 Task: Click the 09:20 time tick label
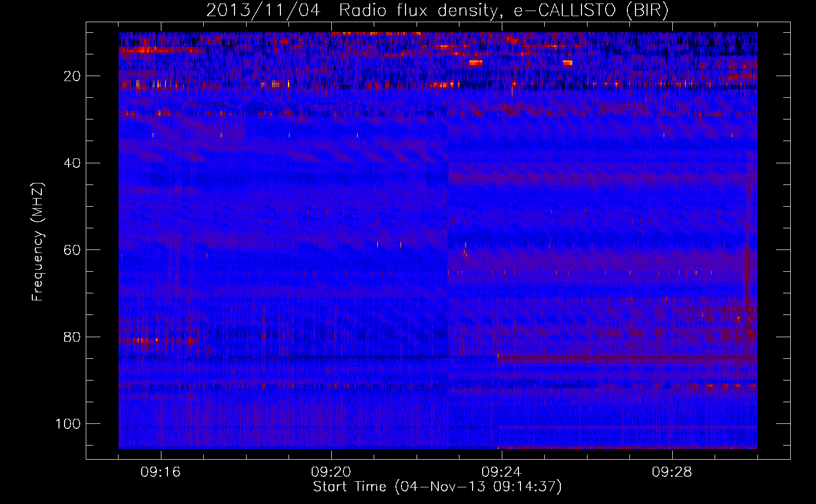pyautogui.click(x=331, y=472)
